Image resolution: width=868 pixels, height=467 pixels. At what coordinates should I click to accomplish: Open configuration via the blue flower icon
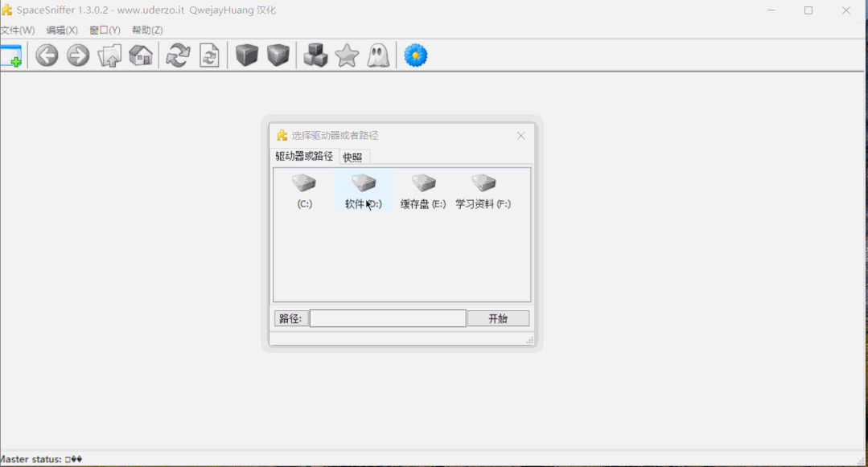click(415, 55)
